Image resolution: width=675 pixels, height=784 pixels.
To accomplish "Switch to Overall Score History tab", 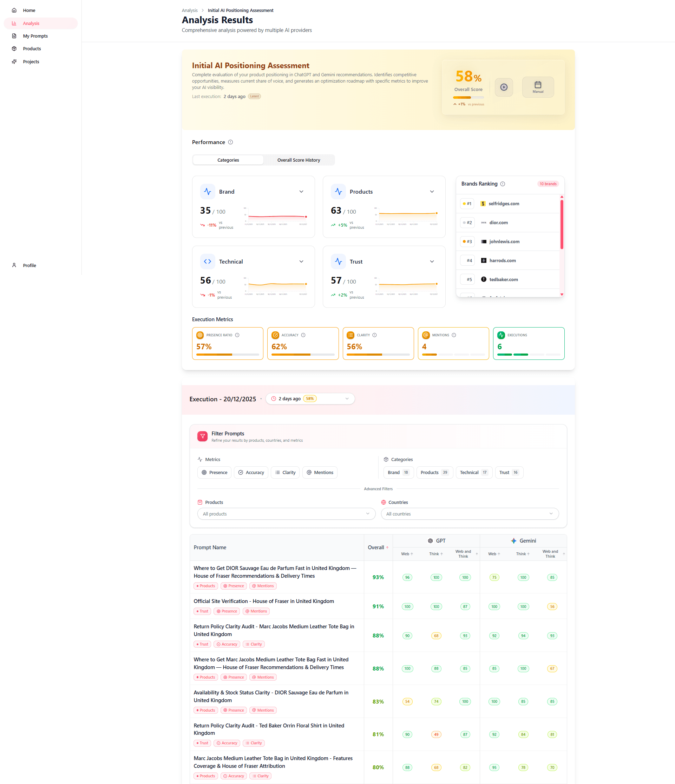I will (x=299, y=160).
